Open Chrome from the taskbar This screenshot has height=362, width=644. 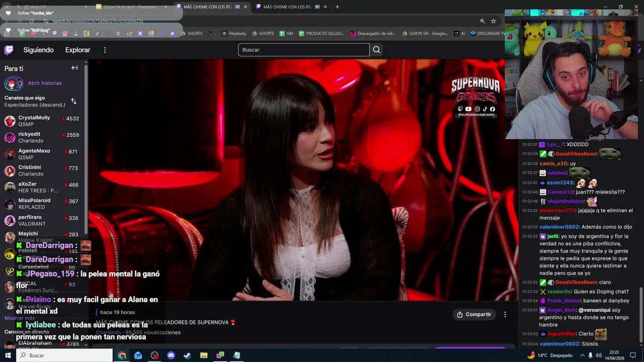coord(122,355)
